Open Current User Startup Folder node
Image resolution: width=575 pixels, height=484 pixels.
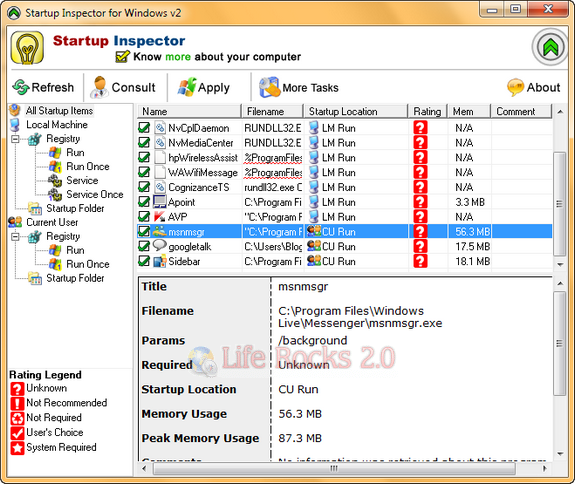tap(75, 278)
